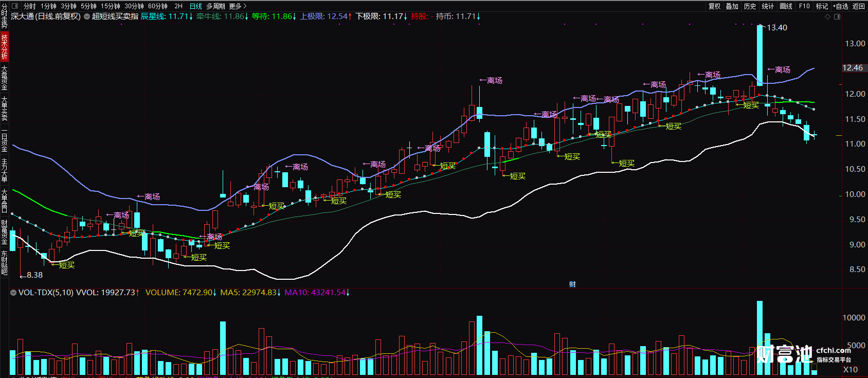Add stock via +自选 button
This screenshot has width=868, height=378.
coord(841,6)
